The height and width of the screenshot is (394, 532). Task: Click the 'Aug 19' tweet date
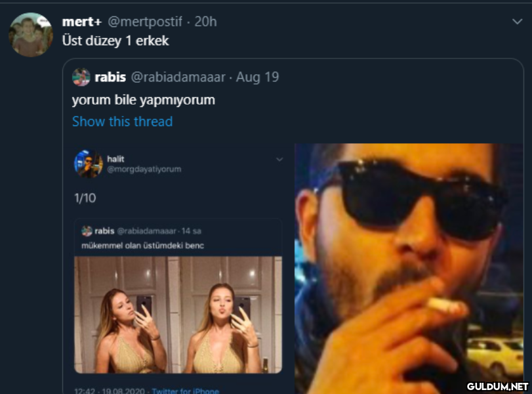(x=258, y=77)
